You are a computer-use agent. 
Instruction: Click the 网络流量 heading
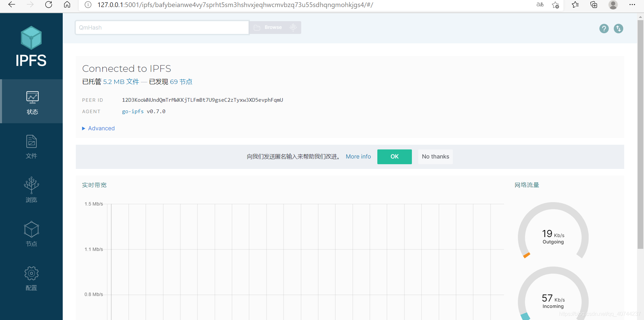click(x=527, y=185)
